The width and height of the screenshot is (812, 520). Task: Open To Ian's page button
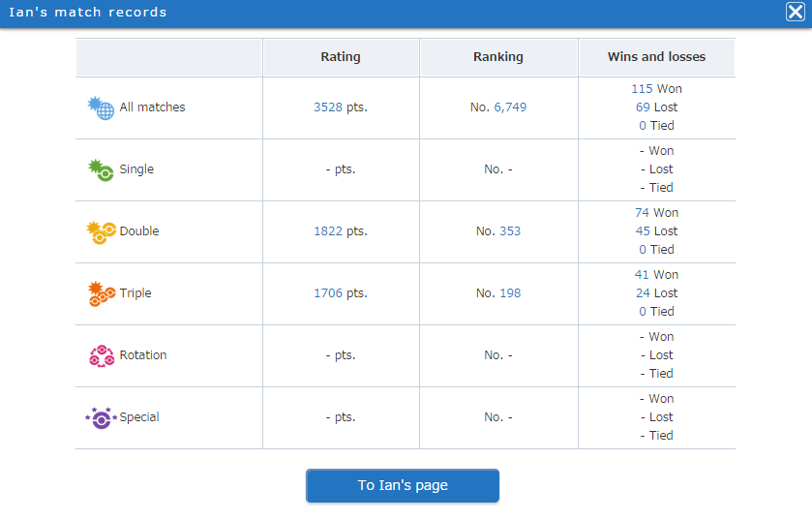[403, 486]
